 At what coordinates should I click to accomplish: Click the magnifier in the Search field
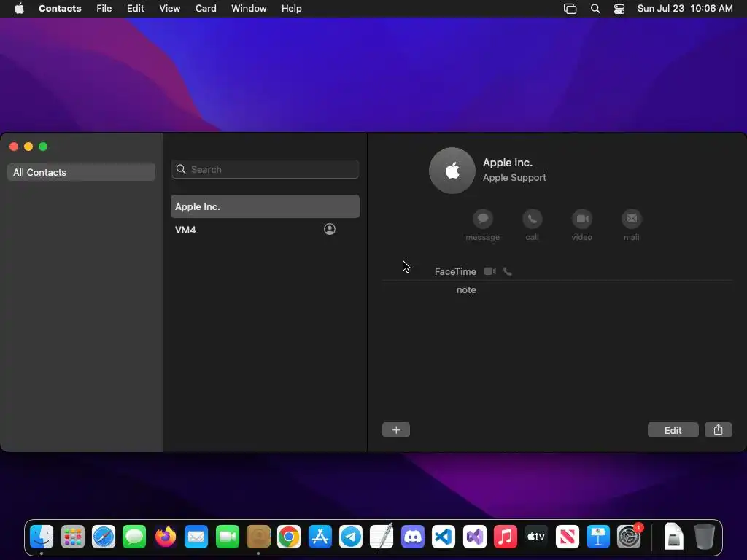pos(181,169)
